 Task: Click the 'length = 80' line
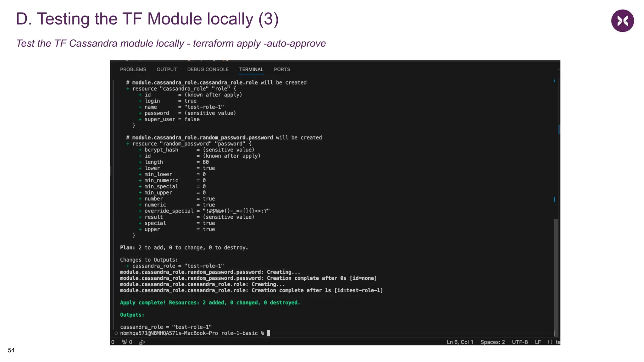173,162
